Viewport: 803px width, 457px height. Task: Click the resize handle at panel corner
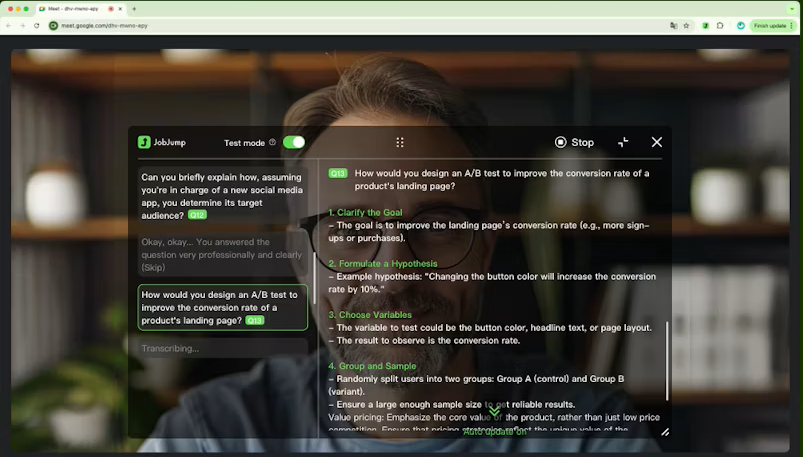tap(665, 432)
